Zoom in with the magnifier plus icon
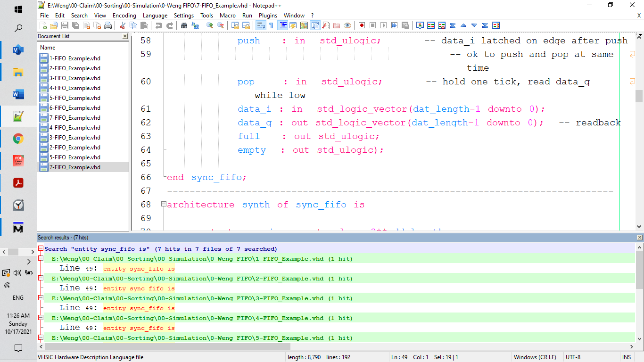644x362 pixels. click(209, 25)
